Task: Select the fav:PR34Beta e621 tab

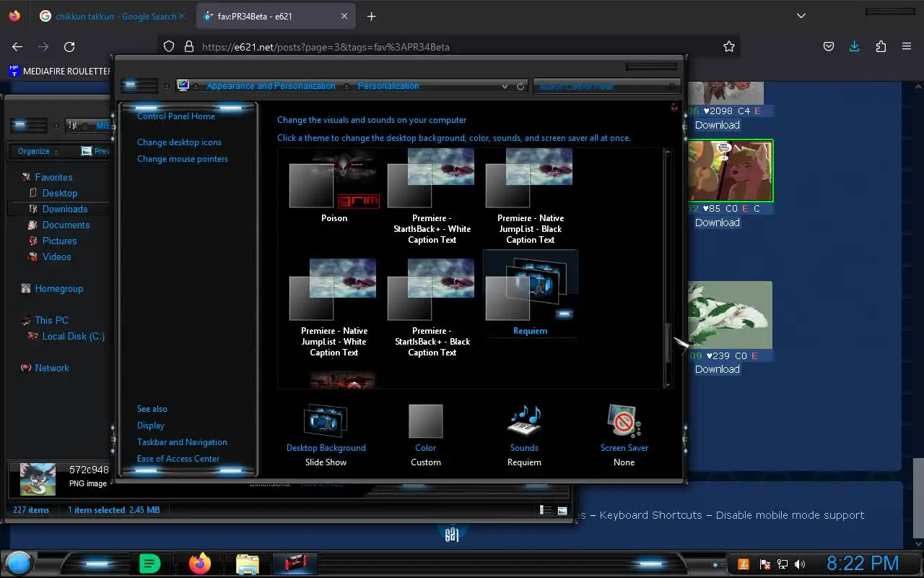Action: coord(274,16)
